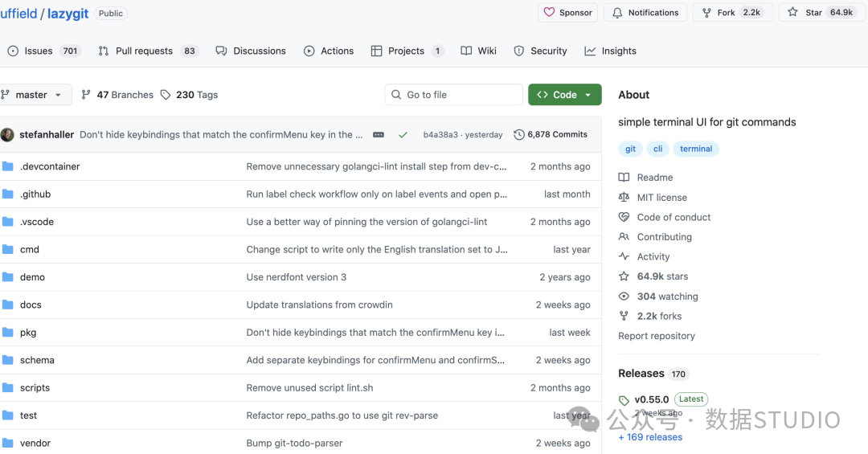The width and height of the screenshot is (868, 454).
Task: Star the lazygit repository
Action: pyautogui.click(x=821, y=12)
